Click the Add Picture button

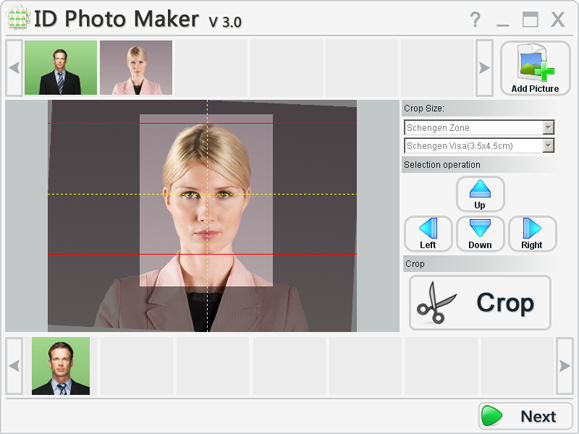(535, 68)
